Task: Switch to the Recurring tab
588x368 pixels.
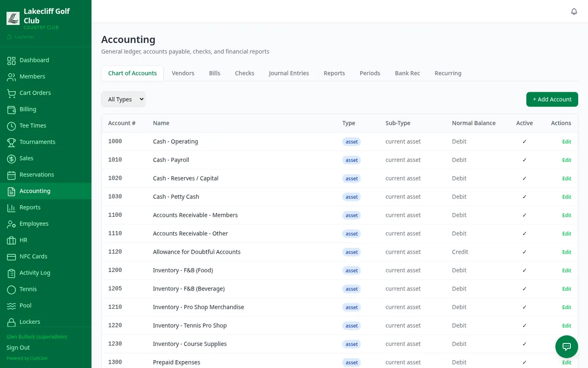Action: (448, 73)
